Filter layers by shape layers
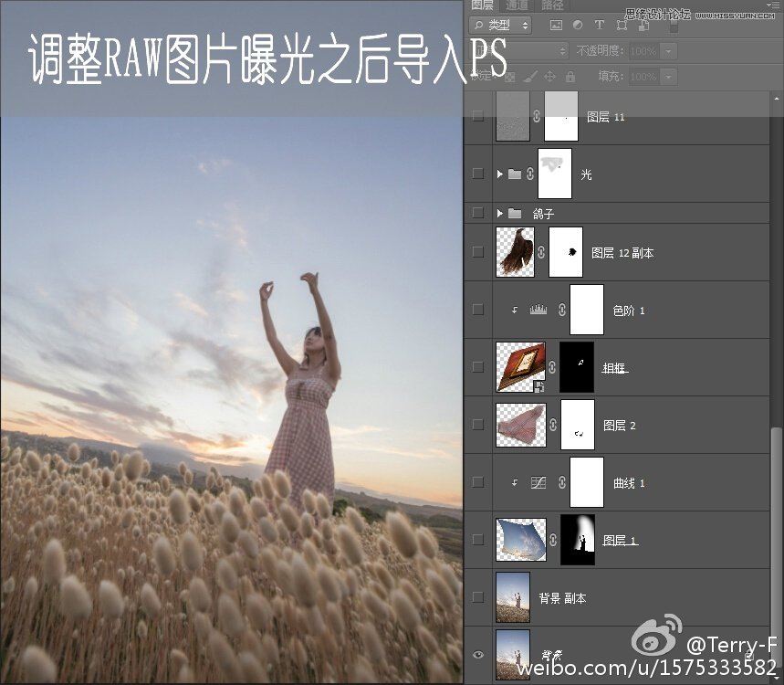784x685 pixels. tap(622, 26)
